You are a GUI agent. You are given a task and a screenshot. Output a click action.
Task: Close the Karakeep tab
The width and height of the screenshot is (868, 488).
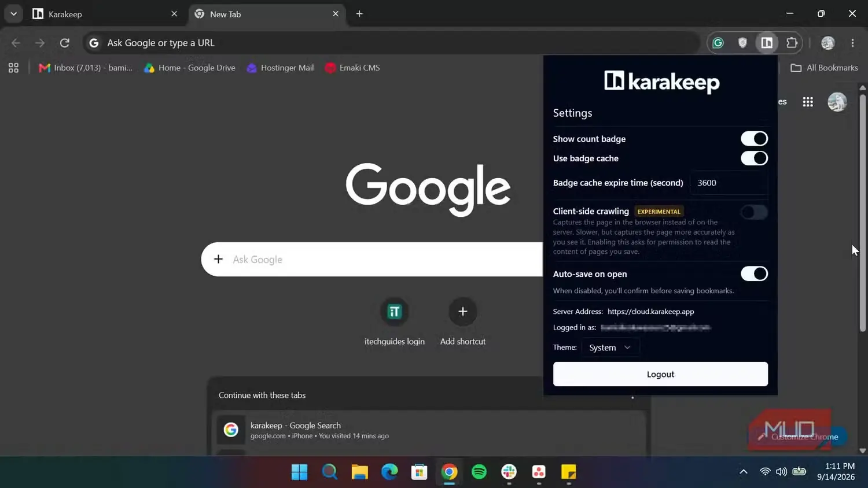174,14
